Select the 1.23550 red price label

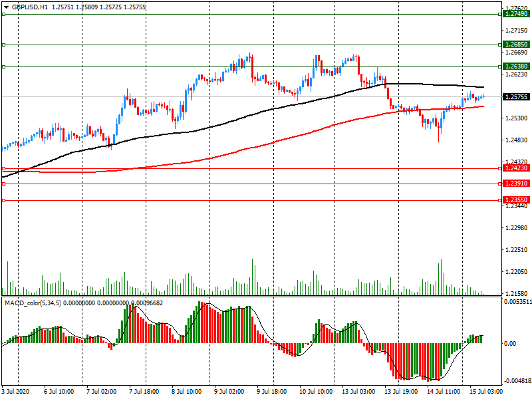coord(516,200)
